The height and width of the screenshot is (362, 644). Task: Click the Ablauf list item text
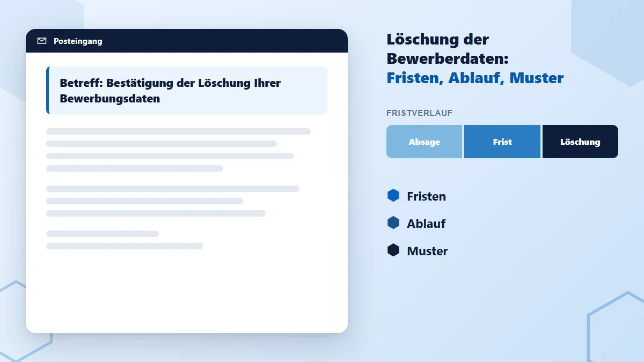pos(427,224)
